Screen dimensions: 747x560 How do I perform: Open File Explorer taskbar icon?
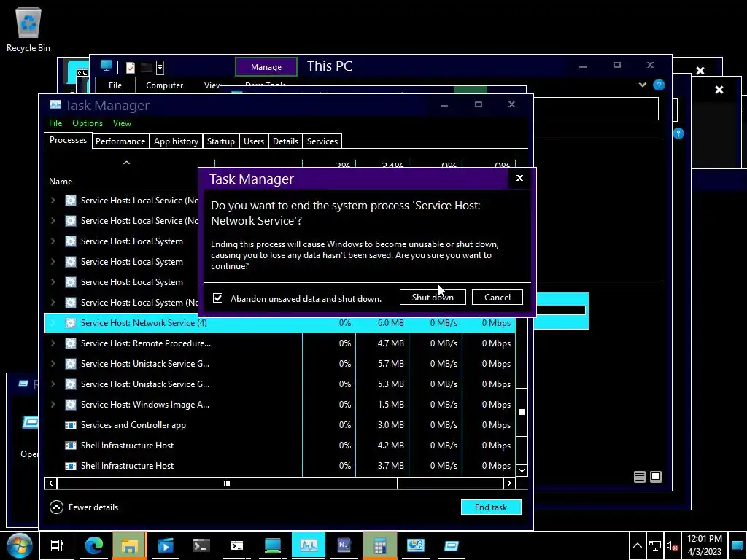[130, 545]
